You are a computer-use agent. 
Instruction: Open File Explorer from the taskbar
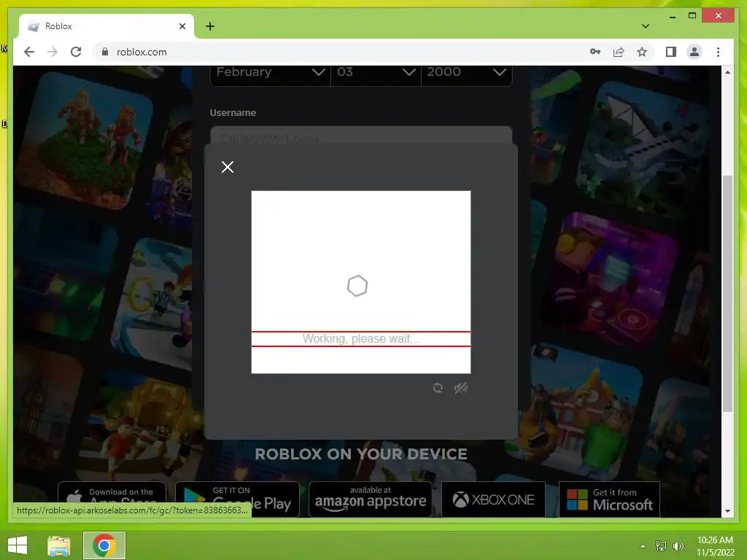[x=59, y=545]
